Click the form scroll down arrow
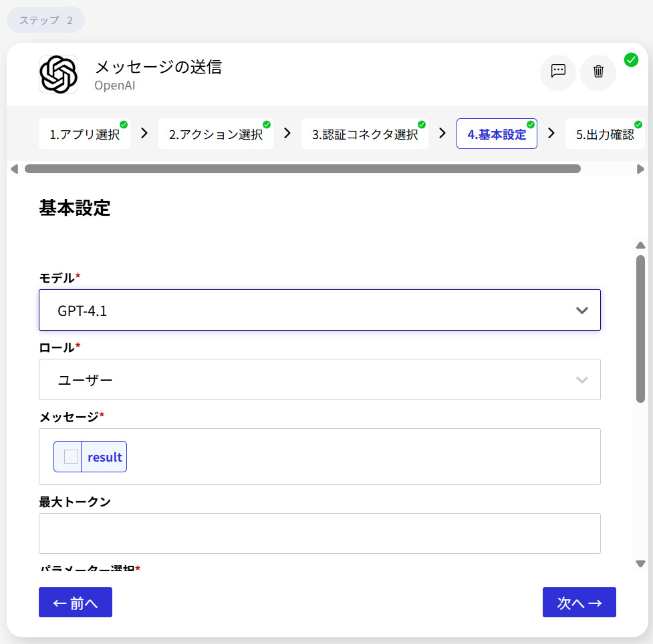653x644 pixels. (x=640, y=564)
